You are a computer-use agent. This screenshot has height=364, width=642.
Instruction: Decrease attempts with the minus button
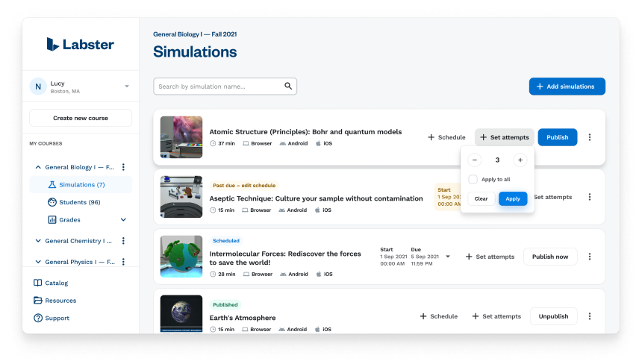click(475, 160)
